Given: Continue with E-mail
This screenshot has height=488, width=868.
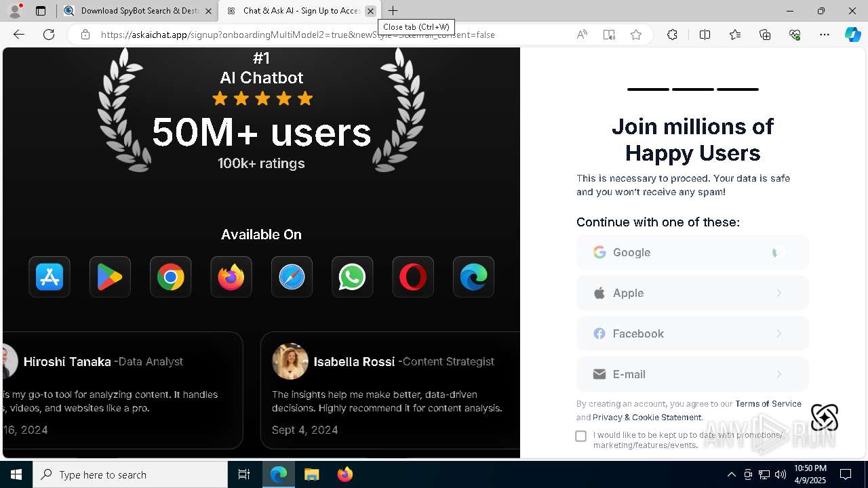Looking at the screenshot, I should (x=692, y=374).
